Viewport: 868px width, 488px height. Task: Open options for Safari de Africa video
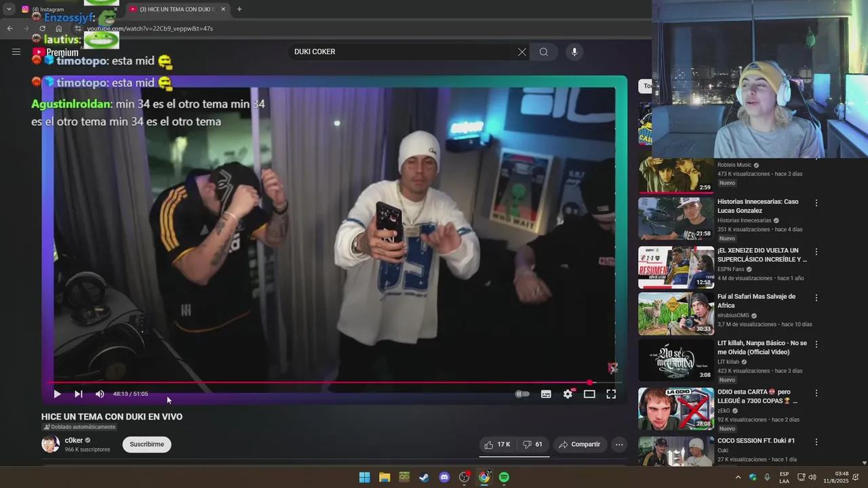[816, 298]
